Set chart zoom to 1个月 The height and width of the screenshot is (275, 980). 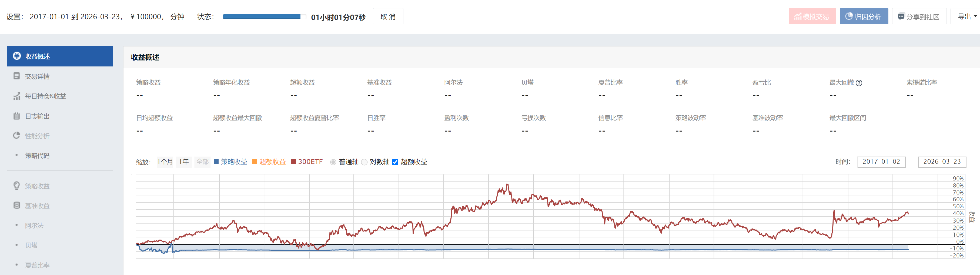(165, 162)
